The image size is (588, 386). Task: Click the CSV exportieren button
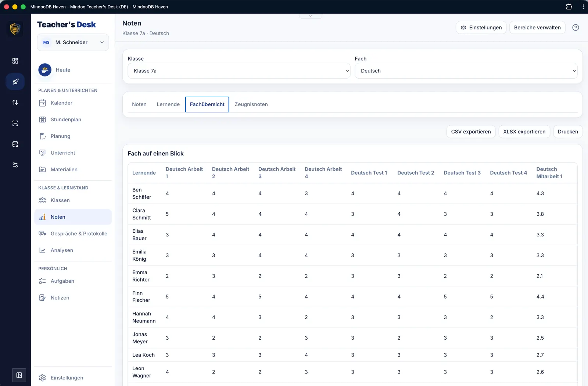pos(471,132)
